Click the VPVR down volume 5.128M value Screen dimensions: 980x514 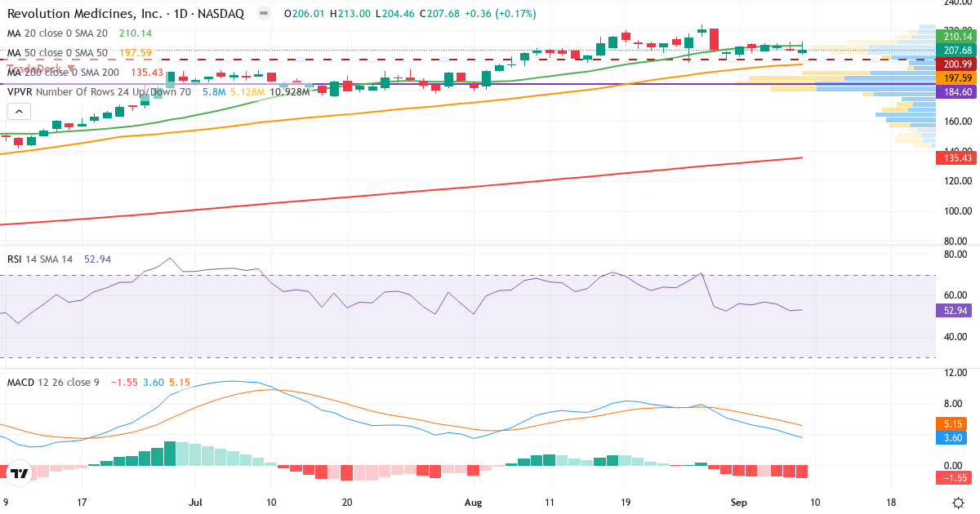point(247,92)
